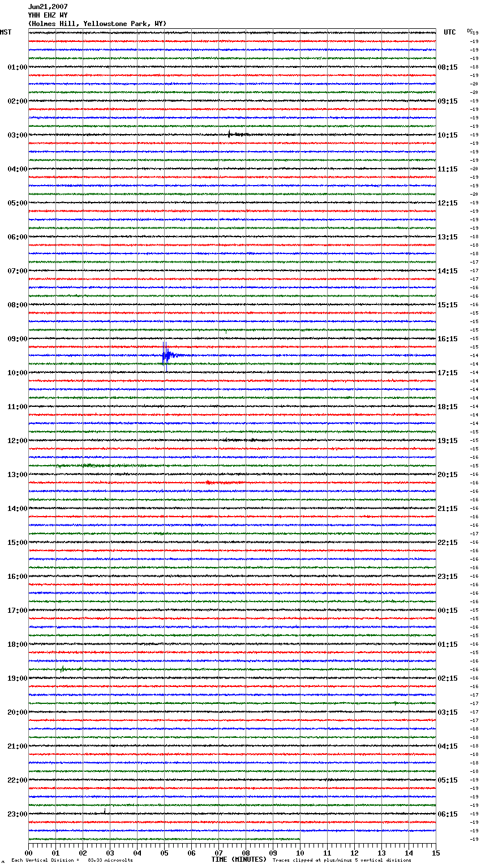The image size is (481, 868).
Task: Click the Jun21,2007 date header
Action: point(48,7)
